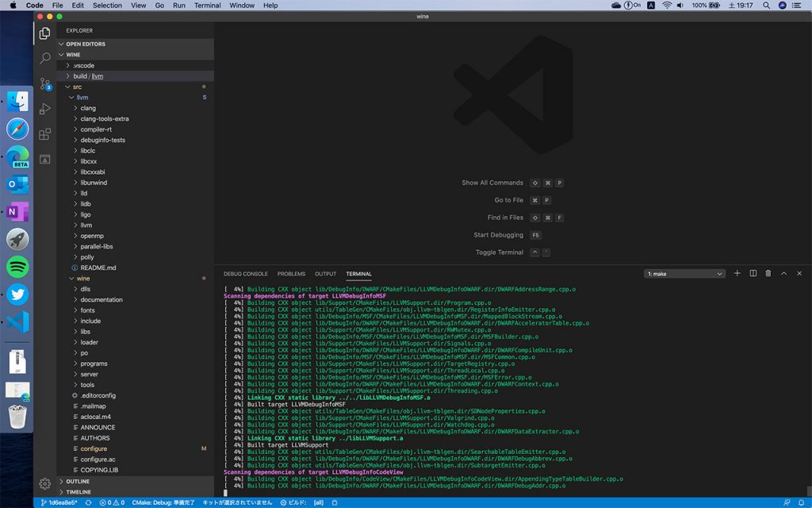Split the terminal pane
The image size is (812, 508).
pos(753,273)
